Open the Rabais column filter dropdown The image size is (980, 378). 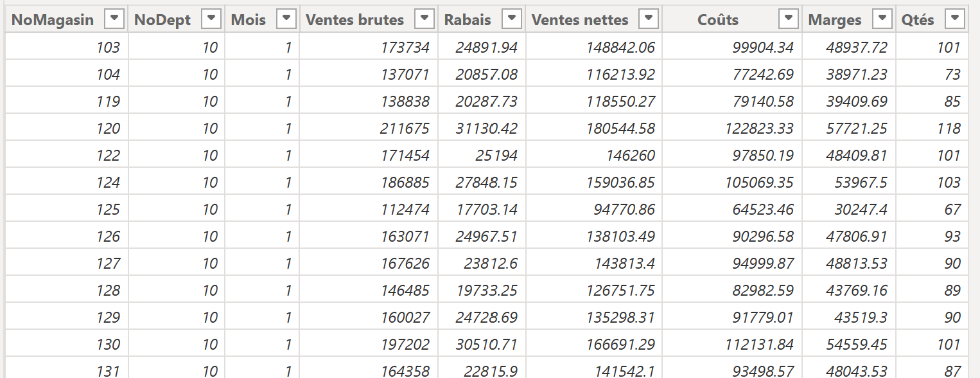tap(511, 19)
